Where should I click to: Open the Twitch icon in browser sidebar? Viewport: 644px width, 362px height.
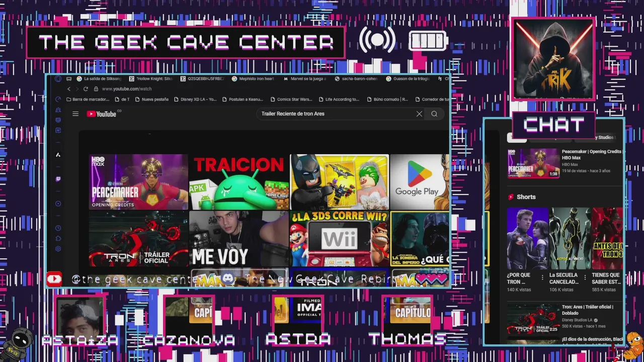coord(58,179)
